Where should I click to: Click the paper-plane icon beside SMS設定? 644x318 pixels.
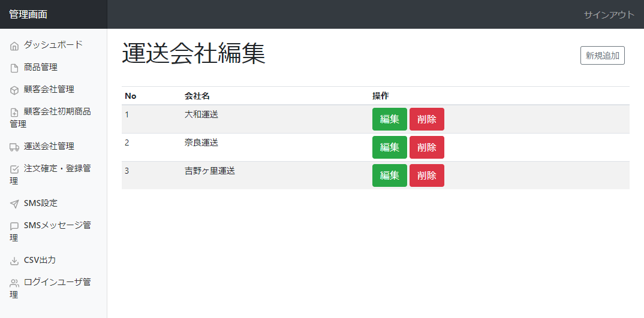14,204
